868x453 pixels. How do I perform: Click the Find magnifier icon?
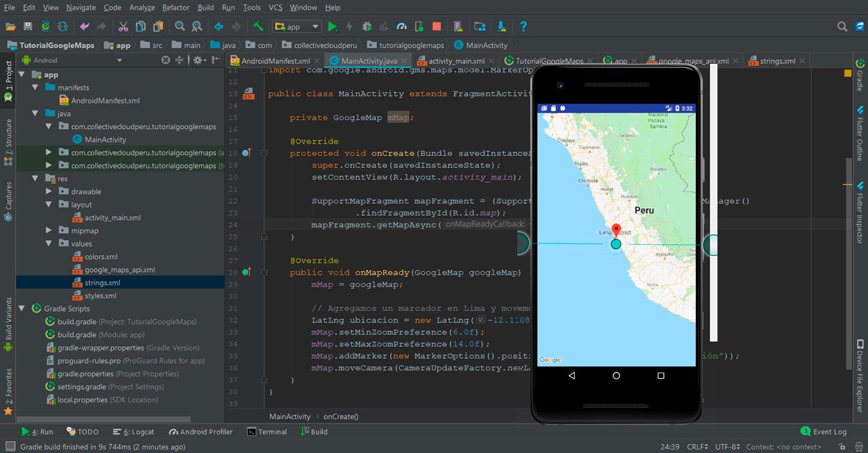(x=180, y=26)
